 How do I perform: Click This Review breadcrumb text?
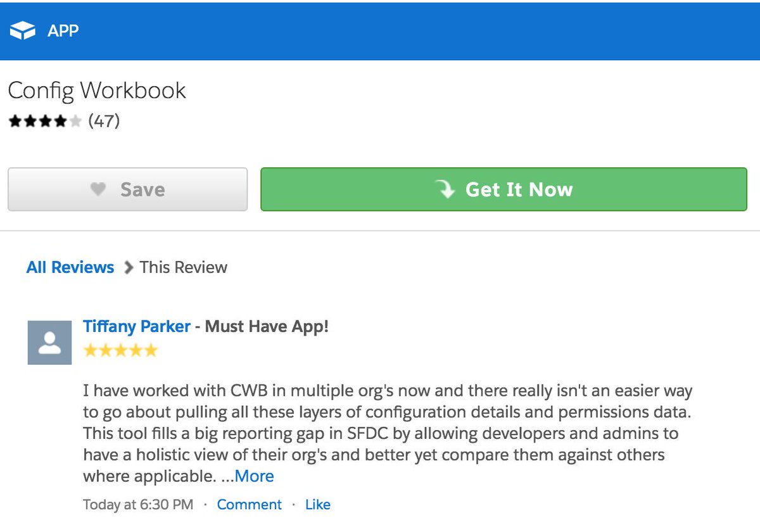point(184,267)
